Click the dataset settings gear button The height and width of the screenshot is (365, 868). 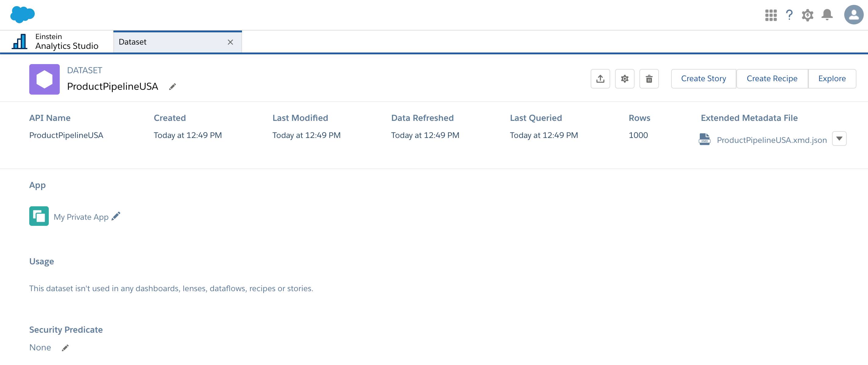pyautogui.click(x=624, y=79)
